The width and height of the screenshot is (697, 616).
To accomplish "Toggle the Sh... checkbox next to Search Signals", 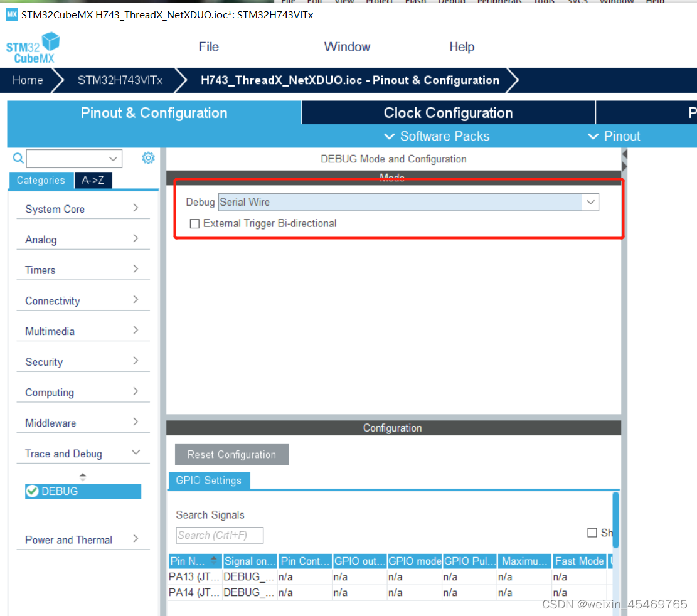I will pyautogui.click(x=592, y=533).
